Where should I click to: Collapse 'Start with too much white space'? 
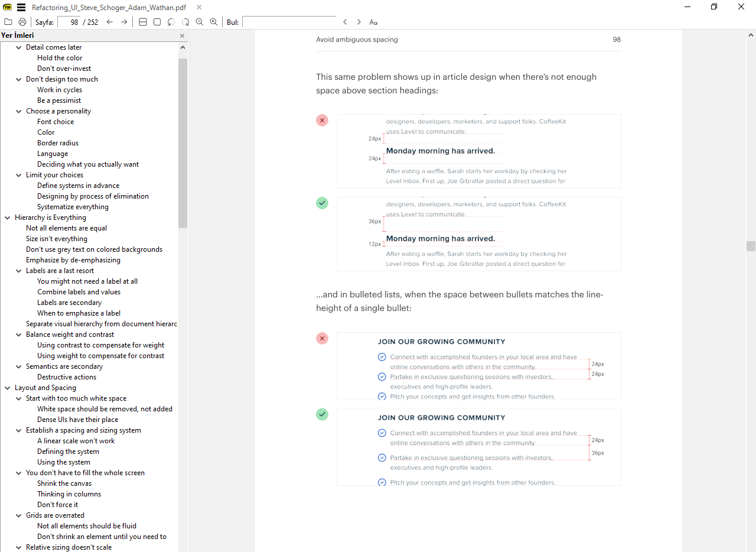(19, 398)
